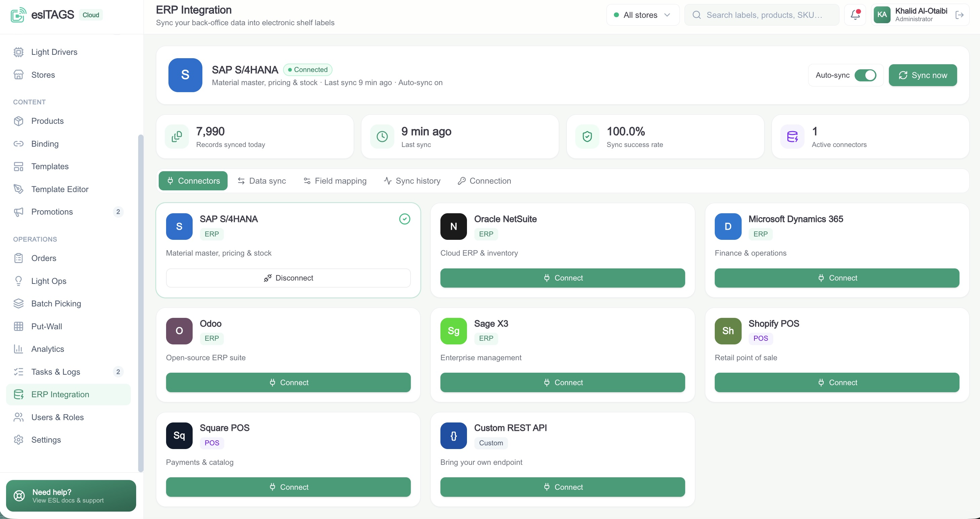Click the search labels, products, SKU field

(x=762, y=15)
